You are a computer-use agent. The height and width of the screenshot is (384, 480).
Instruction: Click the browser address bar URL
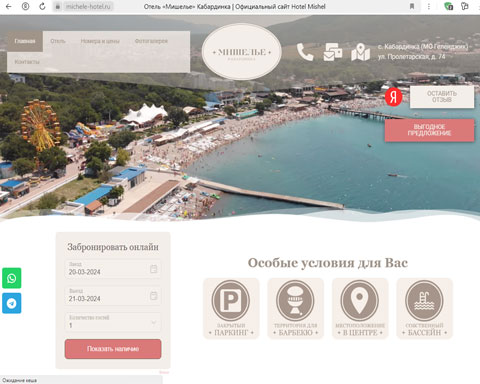[88, 7]
